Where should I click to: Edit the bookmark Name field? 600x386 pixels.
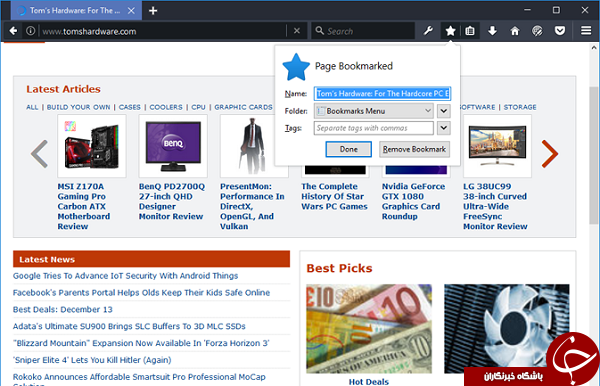tap(382, 94)
